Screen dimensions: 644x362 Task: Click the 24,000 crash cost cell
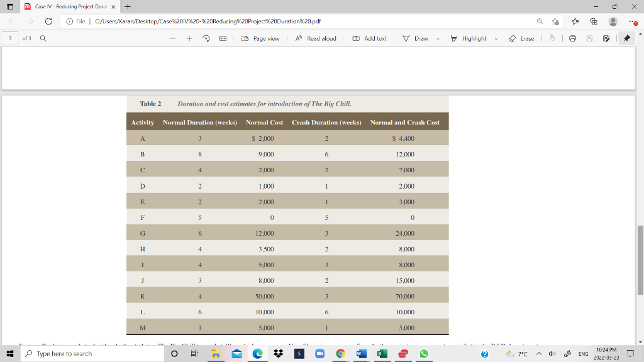[405, 233]
